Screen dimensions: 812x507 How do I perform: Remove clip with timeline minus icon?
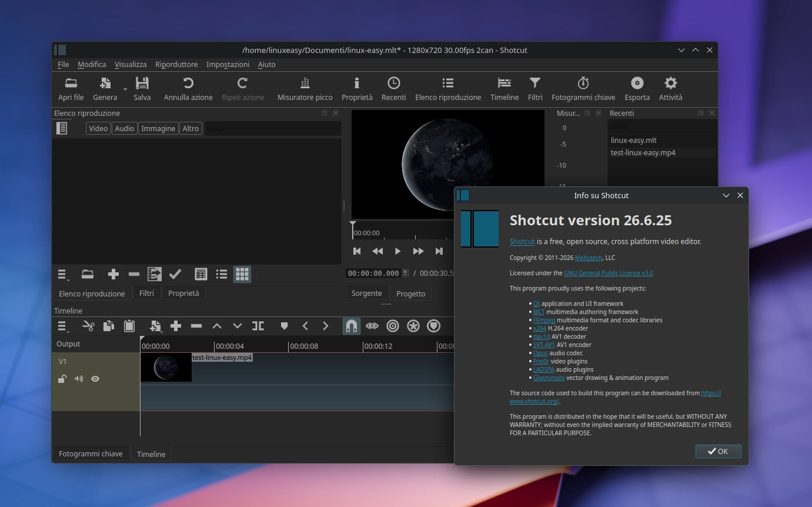coord(196,326)
